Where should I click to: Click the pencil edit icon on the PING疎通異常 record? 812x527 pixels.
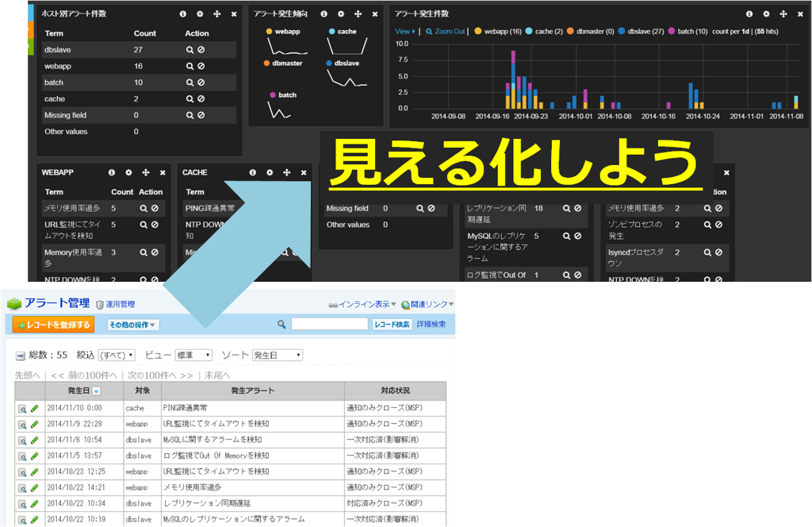(x=33, y=406)
